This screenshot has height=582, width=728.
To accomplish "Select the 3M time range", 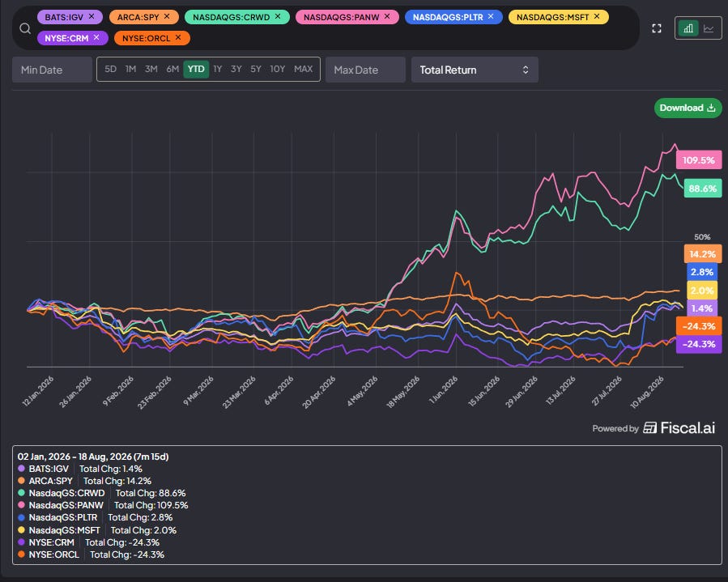I will [151, 69].
